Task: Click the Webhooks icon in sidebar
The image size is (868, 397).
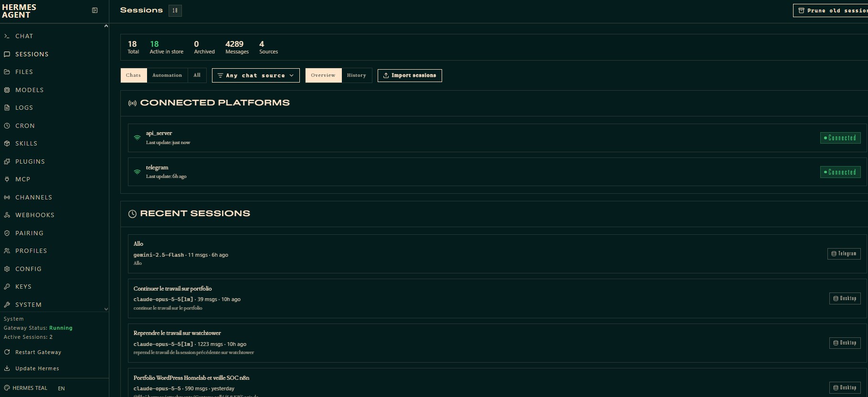Action: tap(7, 215)
